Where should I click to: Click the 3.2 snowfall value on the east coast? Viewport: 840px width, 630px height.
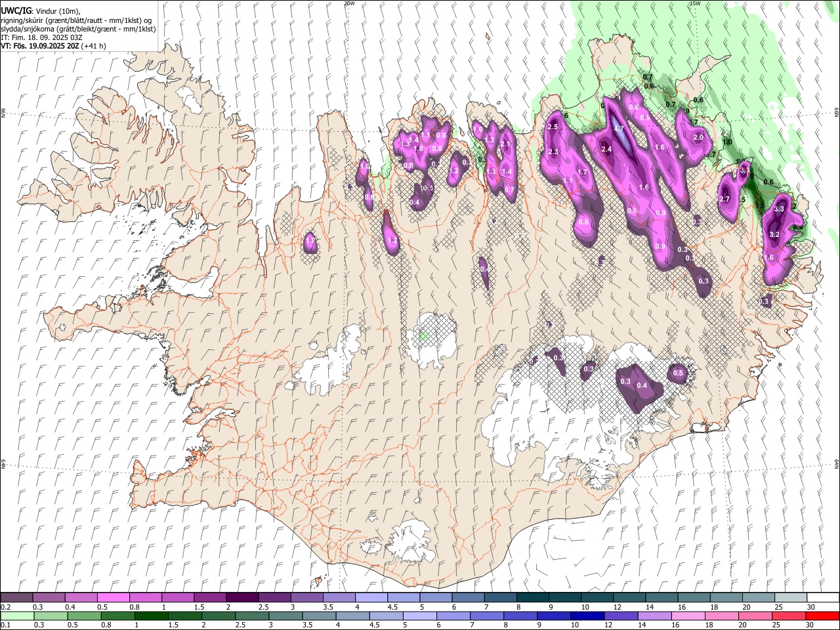point(774,234)
